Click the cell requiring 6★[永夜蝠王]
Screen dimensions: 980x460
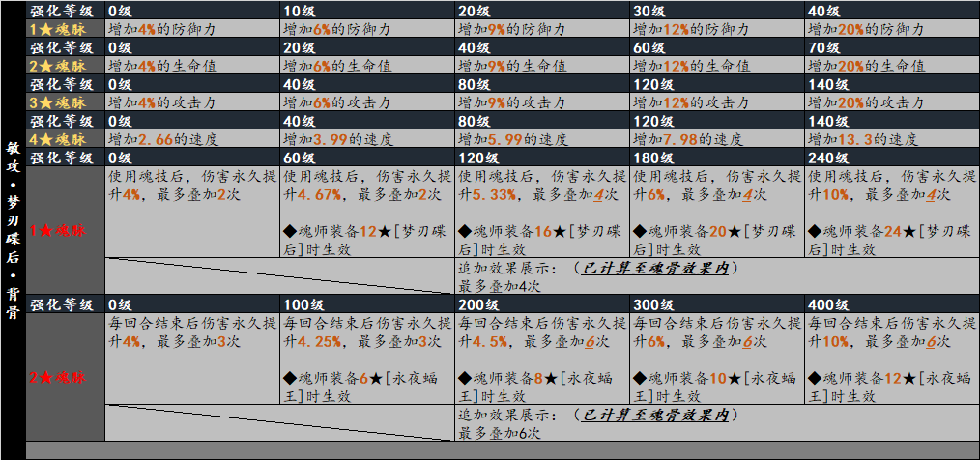coord(367,359)
